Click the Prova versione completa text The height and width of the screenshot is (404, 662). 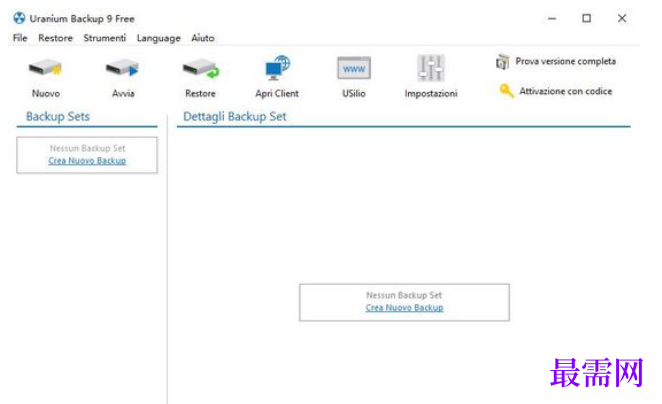coord(565,61)
